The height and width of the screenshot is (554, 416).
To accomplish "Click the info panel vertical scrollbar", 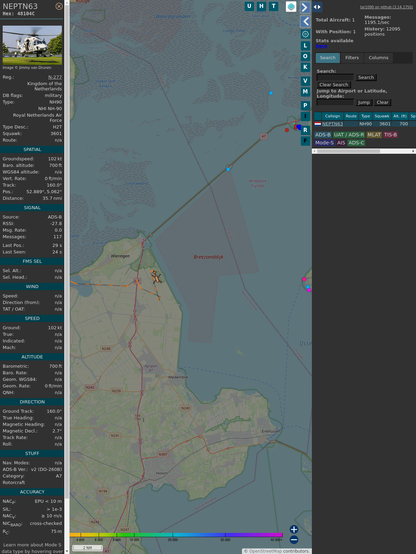I will (67, 277).
